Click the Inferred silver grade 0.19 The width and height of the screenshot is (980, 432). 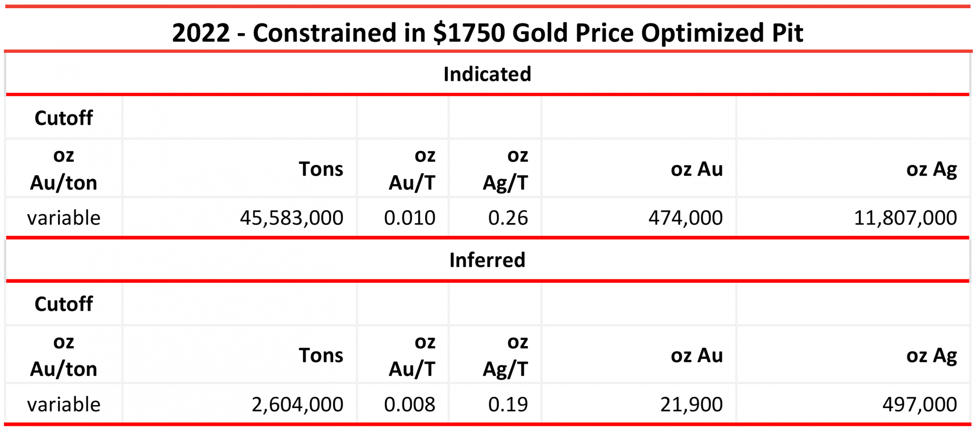click(x=508, y=404)
